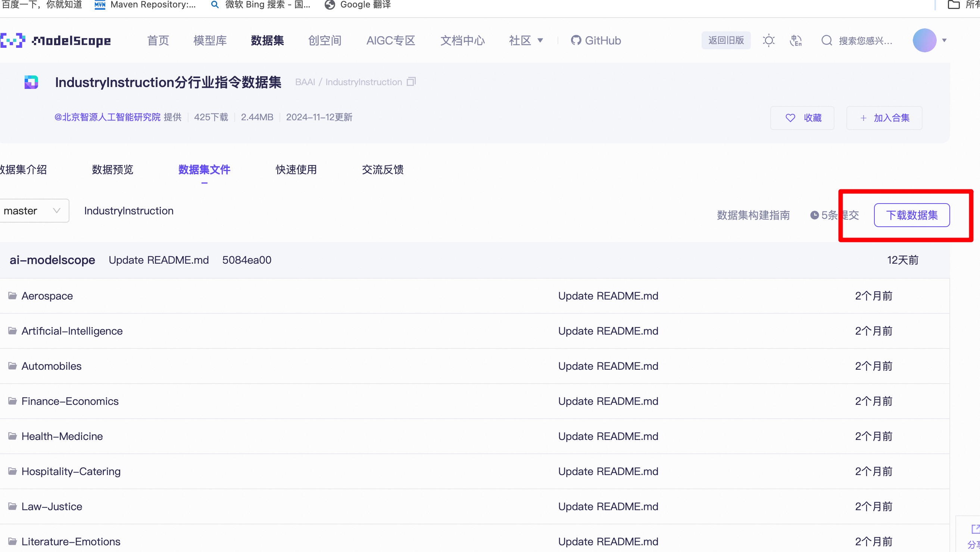
Task: Click the 返回旧版 button
Action: [x=726, y=40]
